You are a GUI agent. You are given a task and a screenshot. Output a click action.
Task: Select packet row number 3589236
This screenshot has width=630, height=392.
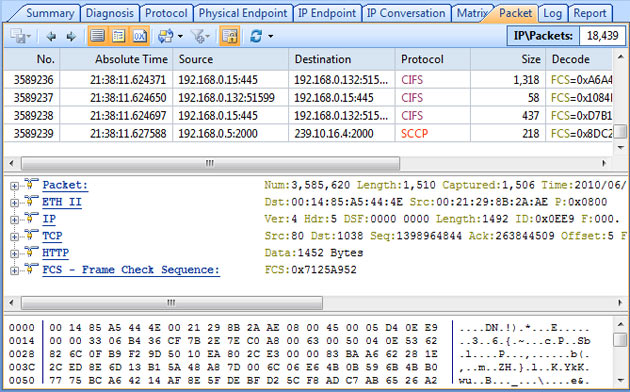(308, 80)
